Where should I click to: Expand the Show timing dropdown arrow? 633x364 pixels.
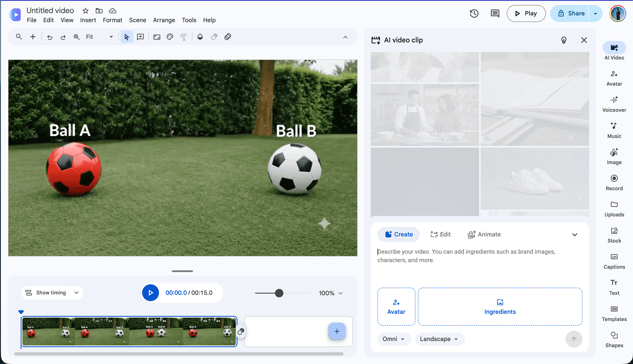click(77, 293)
